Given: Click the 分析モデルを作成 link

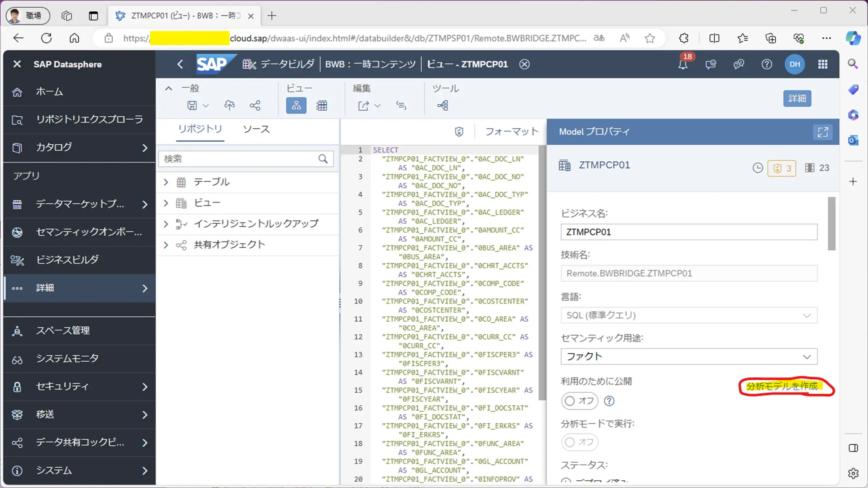Looking at the screenshot, I should [x=782, y=386].
